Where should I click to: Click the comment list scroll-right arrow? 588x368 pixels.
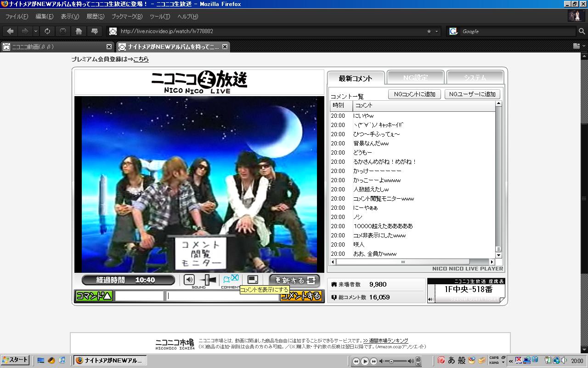[492, 262]
